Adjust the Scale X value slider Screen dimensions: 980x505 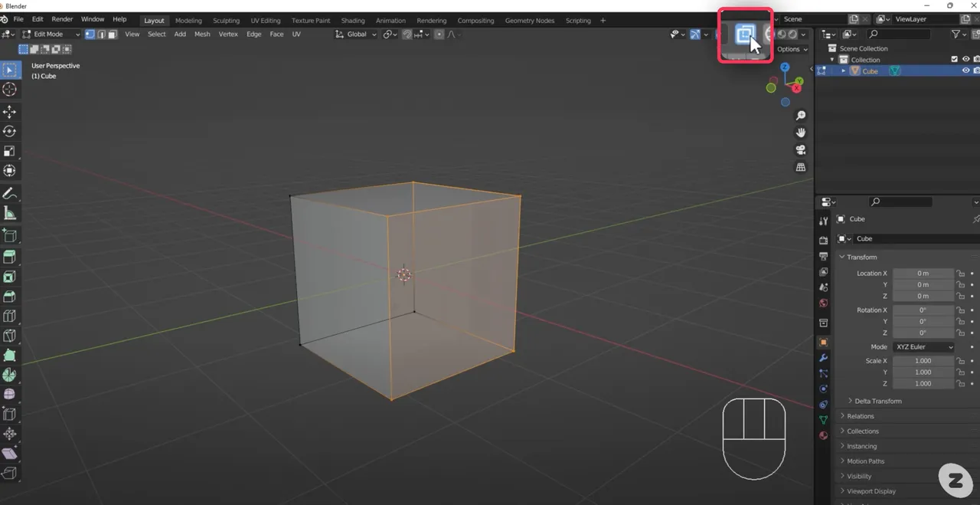[923, 360]
